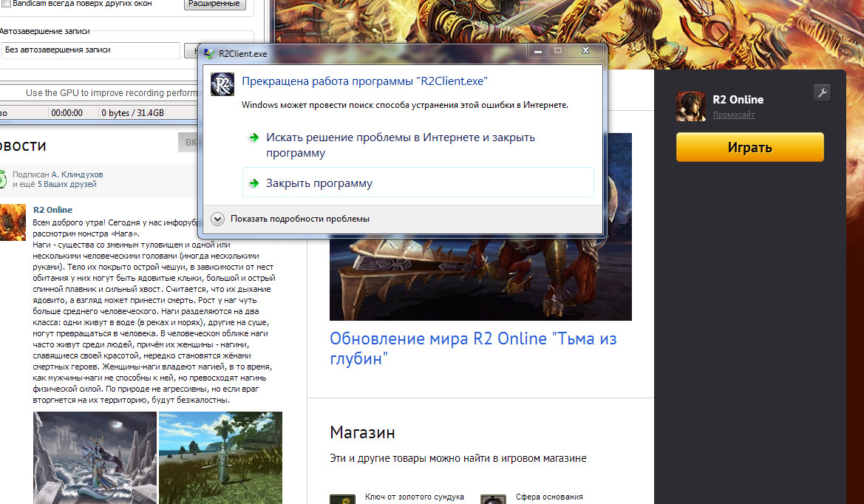864x504 pixels.
Task: Click the R2 logo icon in error dialog
Action: tap(223, 84)
